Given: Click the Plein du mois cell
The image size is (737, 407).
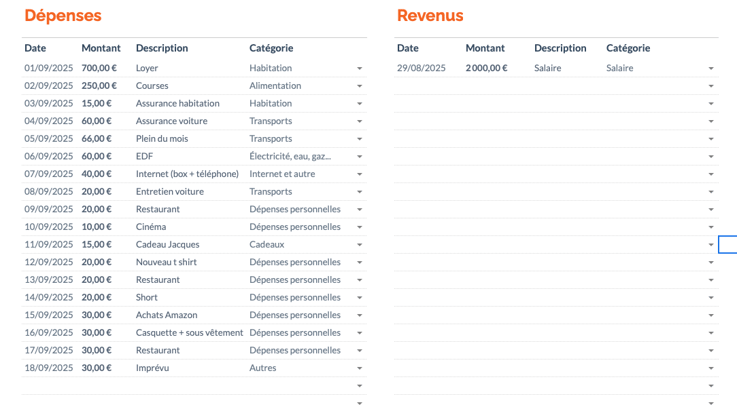Looking at the screenshot, I should (162, 138).
